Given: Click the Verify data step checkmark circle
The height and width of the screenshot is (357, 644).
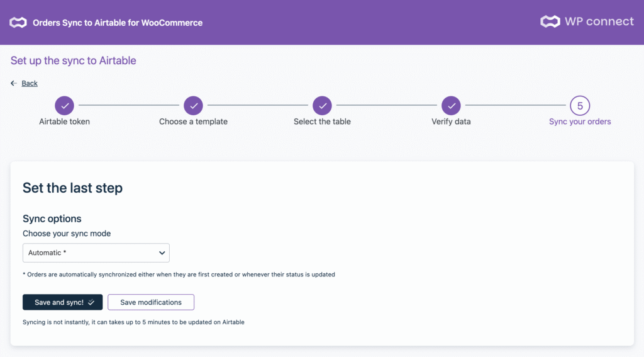Looking at the screenshot, I should tap(451, 106).
